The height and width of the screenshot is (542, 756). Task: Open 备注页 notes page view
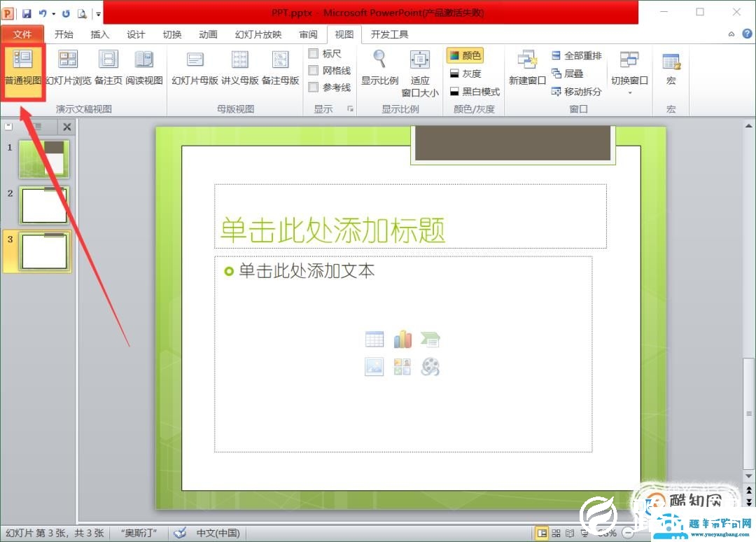[108, 69]
